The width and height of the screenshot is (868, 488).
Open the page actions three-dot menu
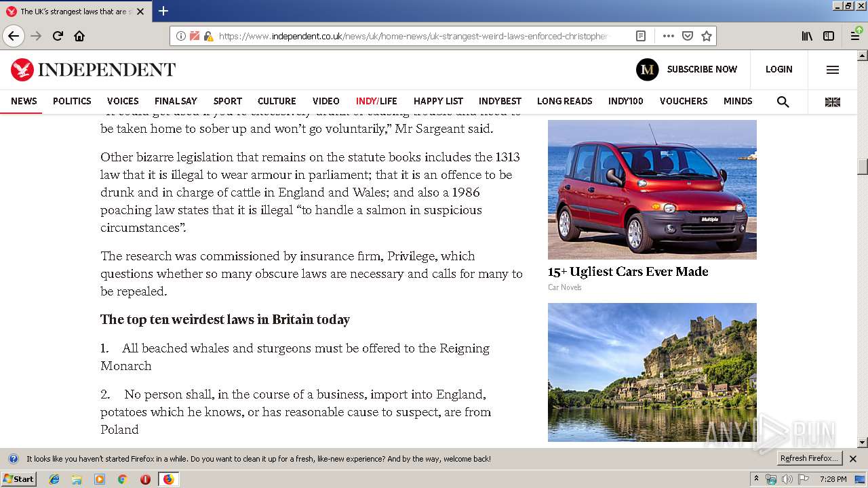point(668,36)
